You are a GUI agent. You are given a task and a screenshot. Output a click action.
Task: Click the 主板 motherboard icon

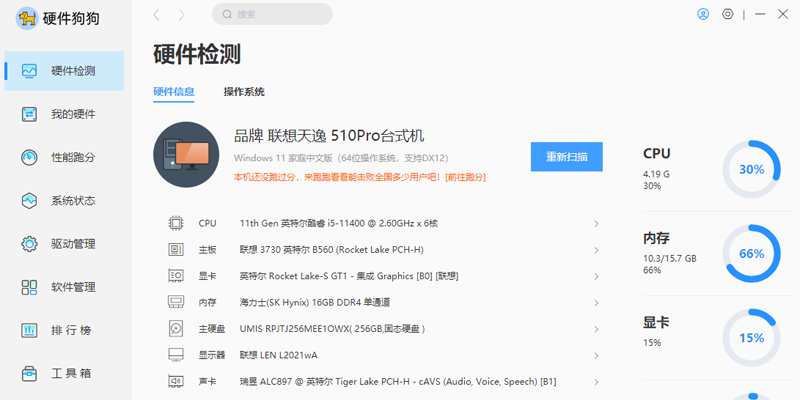coord(176,249)
